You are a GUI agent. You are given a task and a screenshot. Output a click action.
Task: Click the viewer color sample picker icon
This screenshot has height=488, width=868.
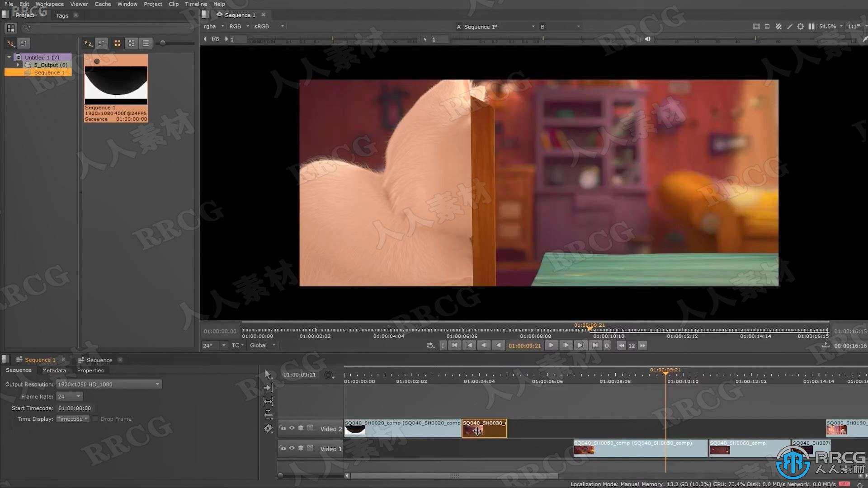click(790, 27)
